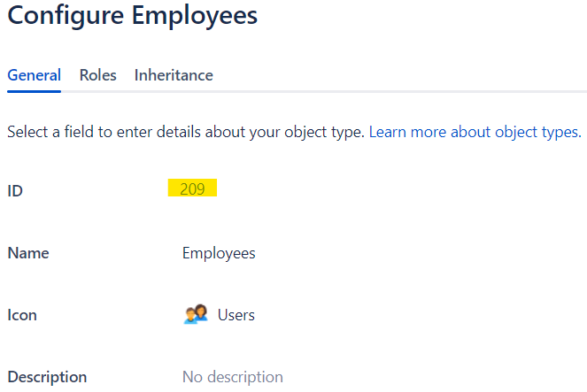587x392 pixels.
Task: Click the gray divider line right of Inheritance
Action: point(400,91)
